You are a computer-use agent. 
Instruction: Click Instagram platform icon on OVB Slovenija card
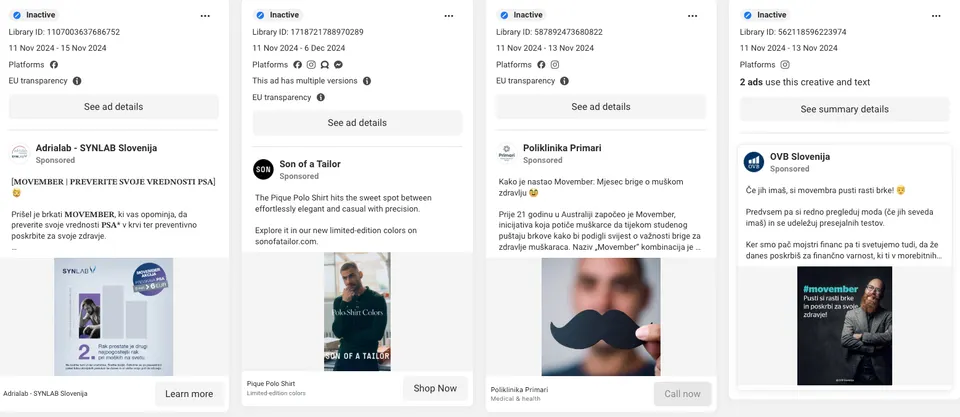click(x=785, y=64)
